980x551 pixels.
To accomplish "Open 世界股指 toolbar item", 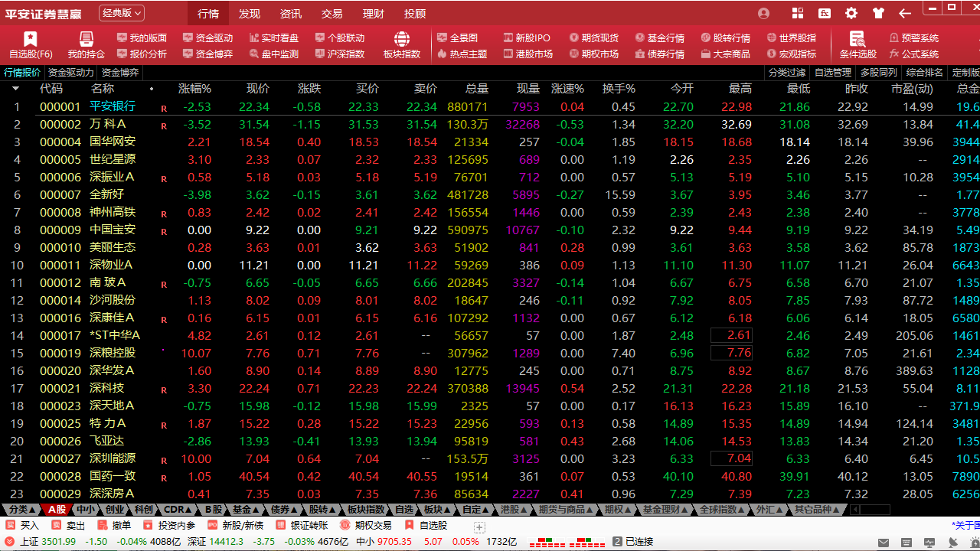I will pos(791,37).
